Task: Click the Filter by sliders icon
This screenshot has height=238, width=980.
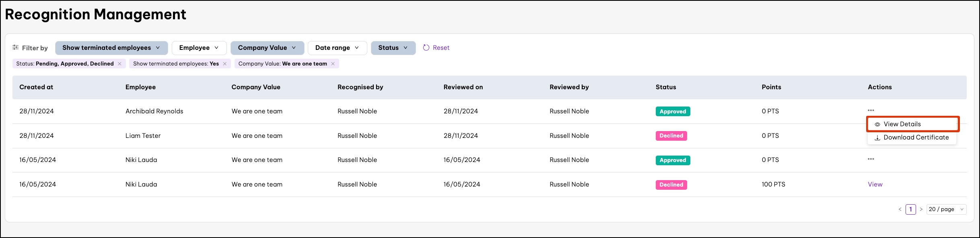Action: [15, 47]
